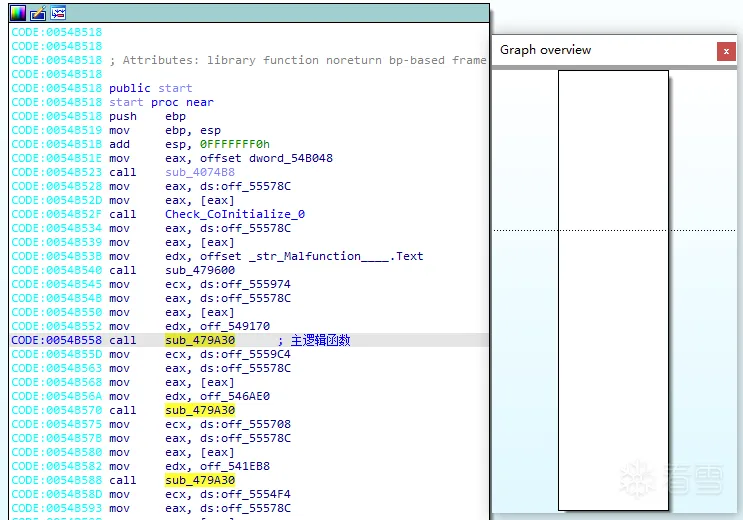Click the sub_4074B8 call target
This screenshot has width=743, height=520.
(x=200, y=172)
